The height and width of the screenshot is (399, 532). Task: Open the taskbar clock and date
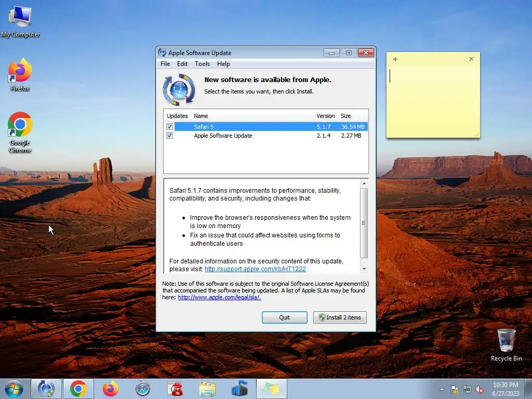tap(506, 389)
